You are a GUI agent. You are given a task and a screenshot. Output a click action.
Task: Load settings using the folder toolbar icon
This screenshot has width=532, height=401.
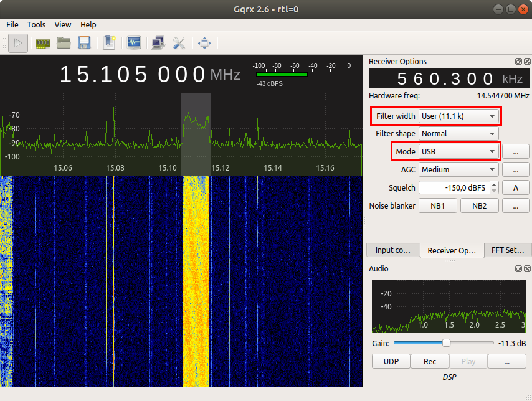coord(64,43)
